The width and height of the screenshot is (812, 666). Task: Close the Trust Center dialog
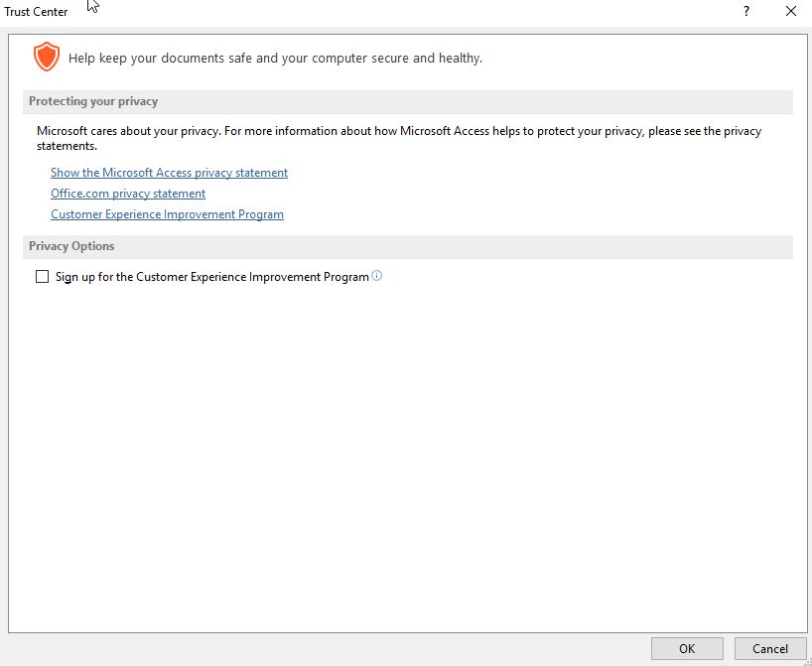click(791, 11)
